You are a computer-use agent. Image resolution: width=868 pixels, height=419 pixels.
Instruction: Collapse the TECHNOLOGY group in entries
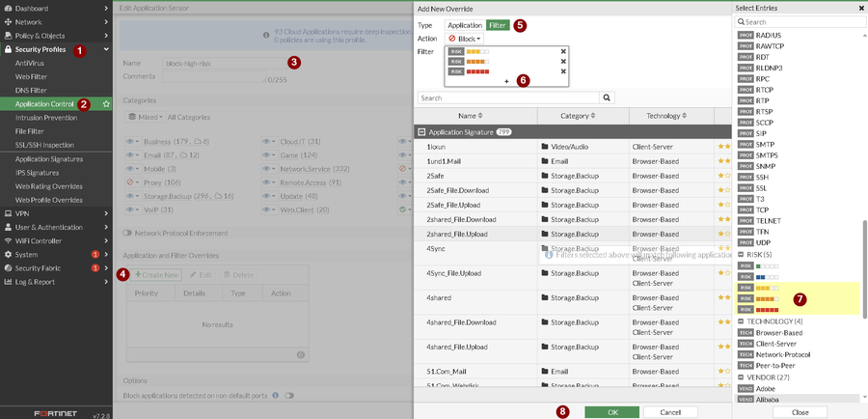tap(741, 321)
